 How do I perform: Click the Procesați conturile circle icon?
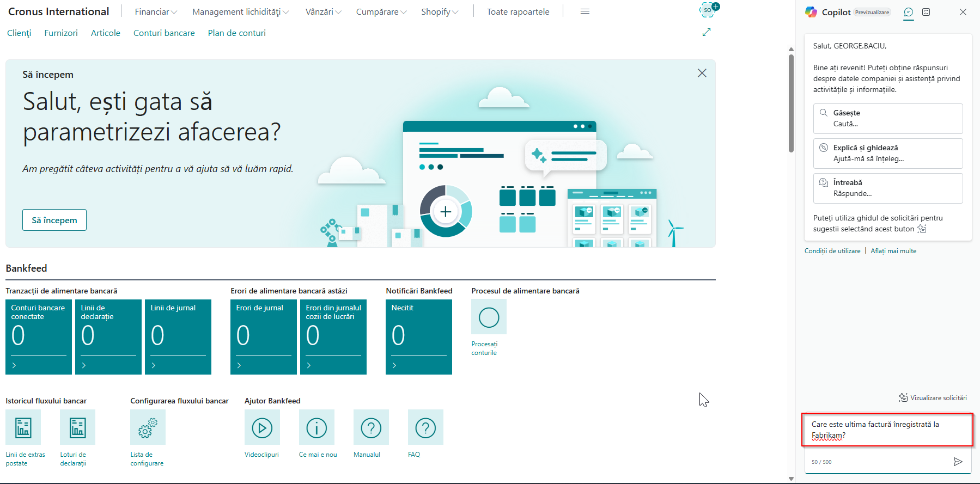click(x=489, y=317)
